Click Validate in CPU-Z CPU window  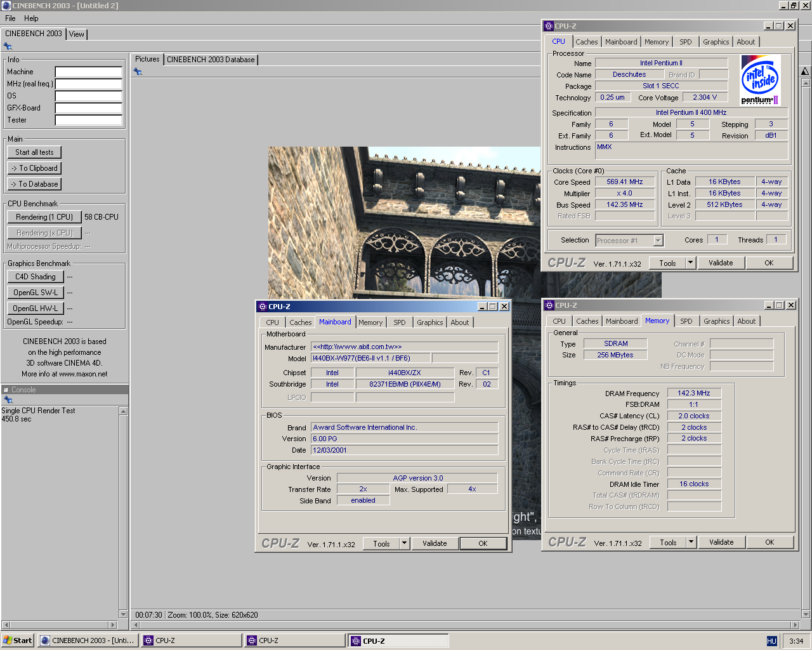[721, 263]
